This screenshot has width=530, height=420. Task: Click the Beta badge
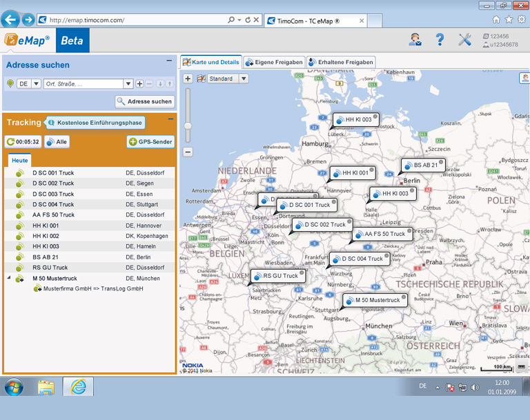(x=72, y=40)
